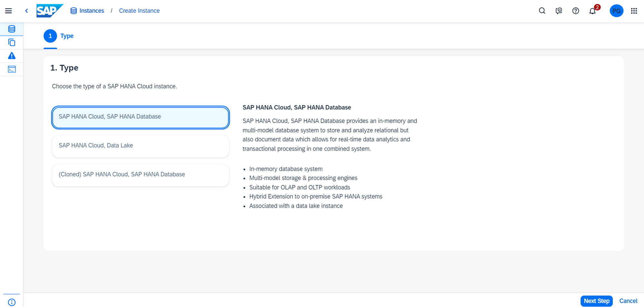Open the PG user profile avatar
The height and width of the screenshot is (307, 644).
[x=616, y=11]
